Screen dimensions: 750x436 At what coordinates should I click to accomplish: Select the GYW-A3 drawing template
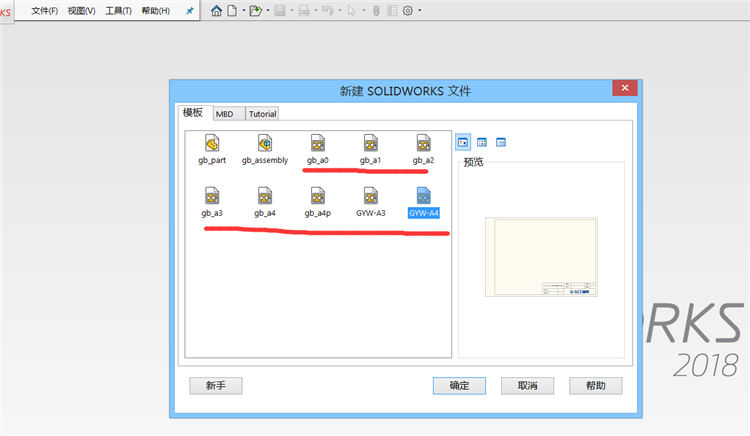[x=371, y=203]
